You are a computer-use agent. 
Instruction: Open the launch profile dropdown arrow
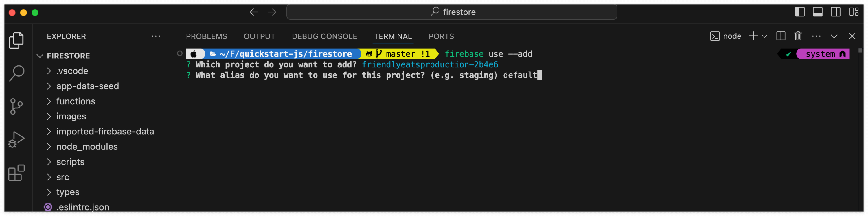(x=764, y=36)
